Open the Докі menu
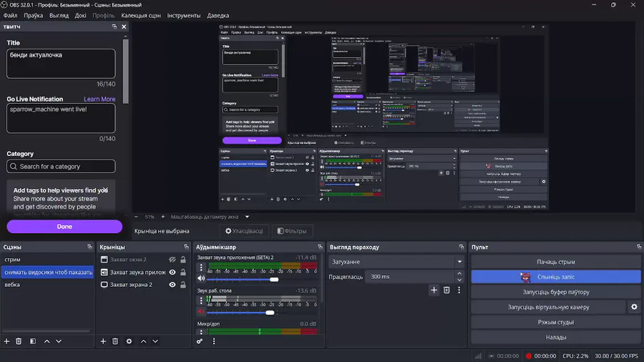The image size is (644, 362). (x=80, y=16)
